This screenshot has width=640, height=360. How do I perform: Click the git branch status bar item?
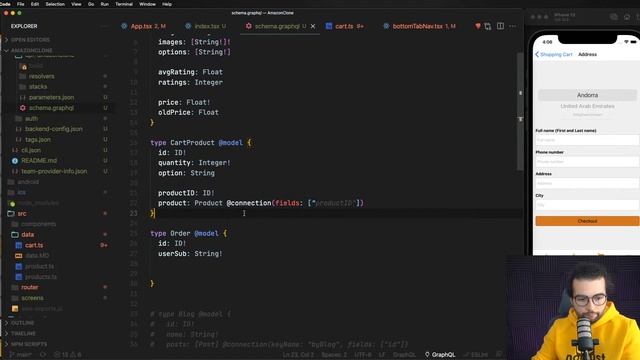tap(20, 355)
